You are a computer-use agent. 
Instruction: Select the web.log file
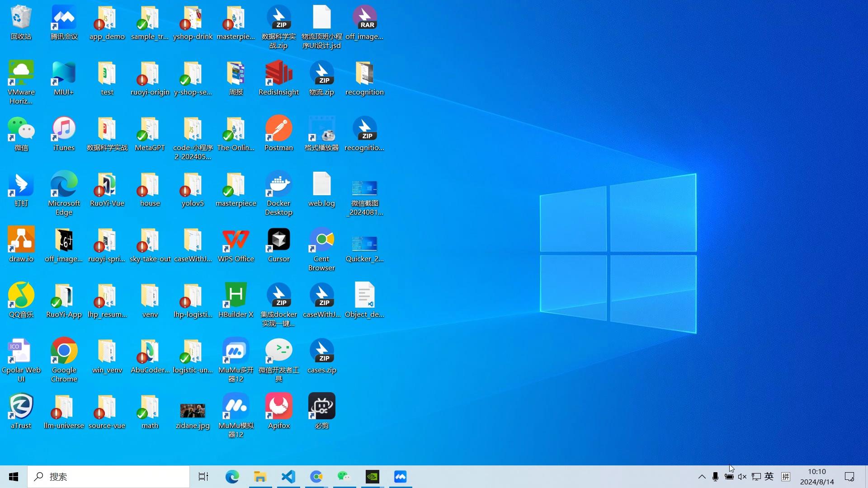pyautogui.click(x=321, y=189)
